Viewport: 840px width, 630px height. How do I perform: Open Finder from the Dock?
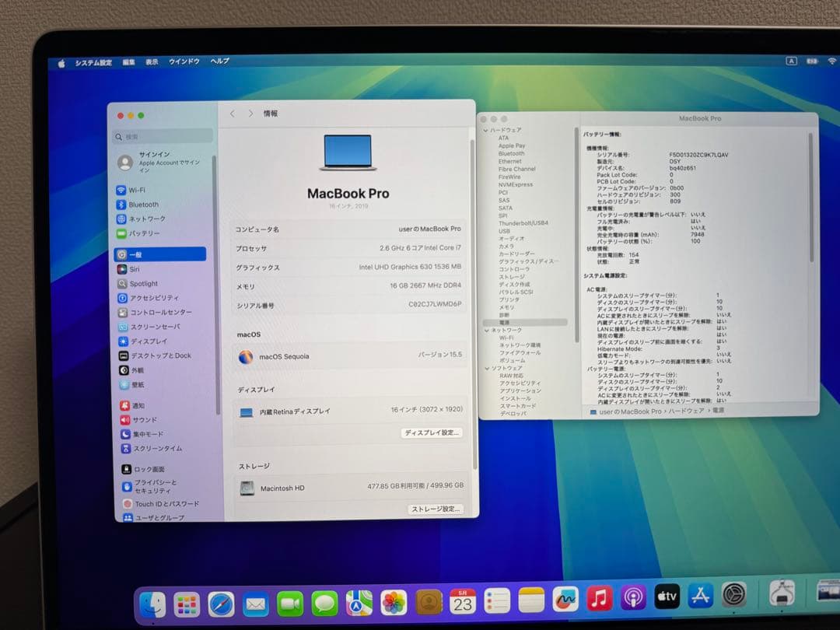152,605
